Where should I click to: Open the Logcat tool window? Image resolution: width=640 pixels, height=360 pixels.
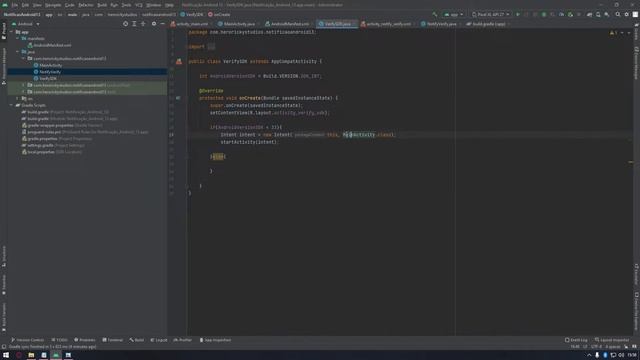pyautogui.click(x=159, y=340)
